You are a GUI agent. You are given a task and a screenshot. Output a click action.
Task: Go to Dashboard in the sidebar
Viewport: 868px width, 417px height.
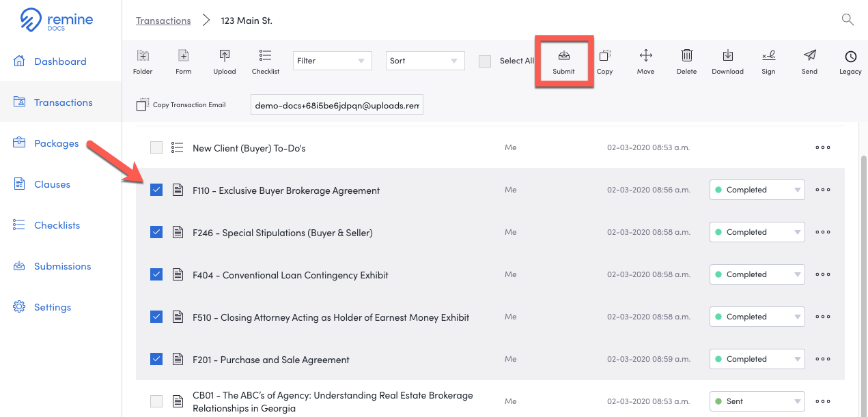click(x=61, y=61)
